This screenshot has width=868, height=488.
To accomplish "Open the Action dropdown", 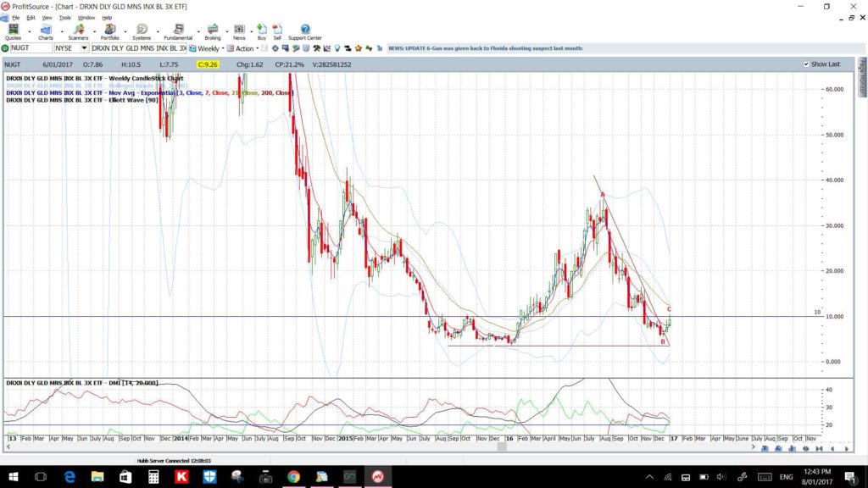I will pos(258,48).
